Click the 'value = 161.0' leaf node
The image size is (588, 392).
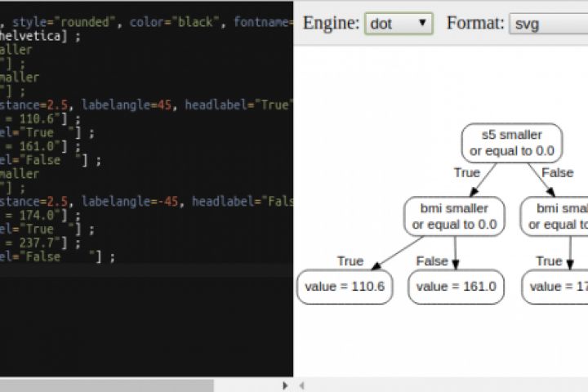pos(456,287)
